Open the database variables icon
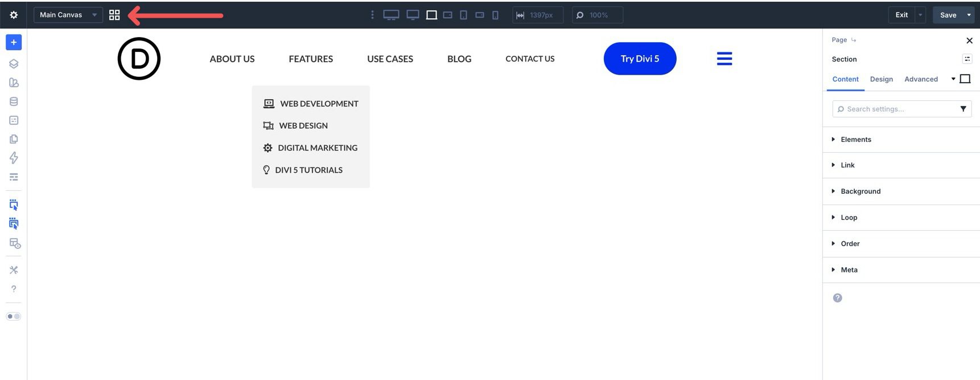980x380 pixels. [14, 101]
